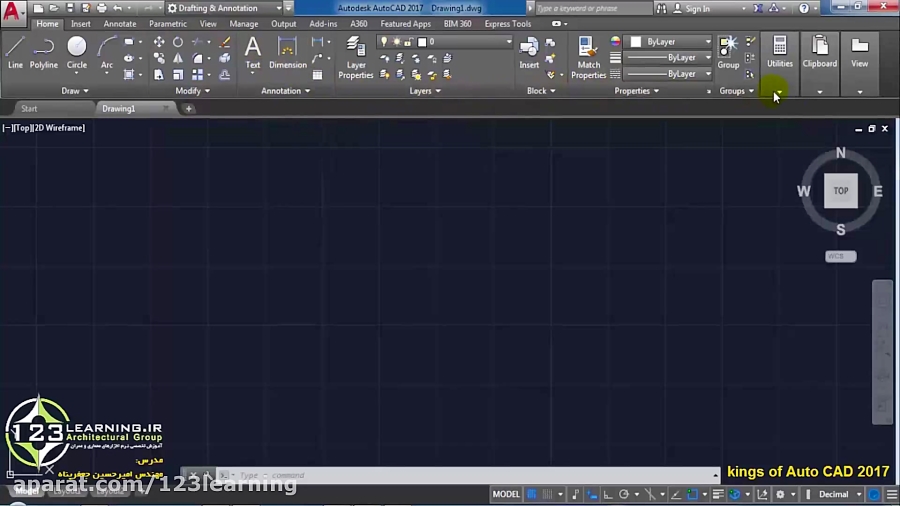Activate the Move tool in Modify panel
Screen dimensions: 900x506
pyautogui.click(x=159, y=42)
